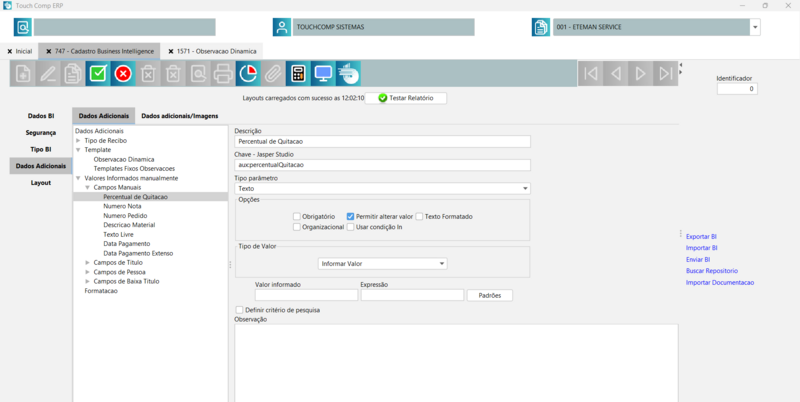This screenshot has width=800, height=402.
Task: Go to the last record arrow
Action: pyautogui.click(x=665, y=73)
